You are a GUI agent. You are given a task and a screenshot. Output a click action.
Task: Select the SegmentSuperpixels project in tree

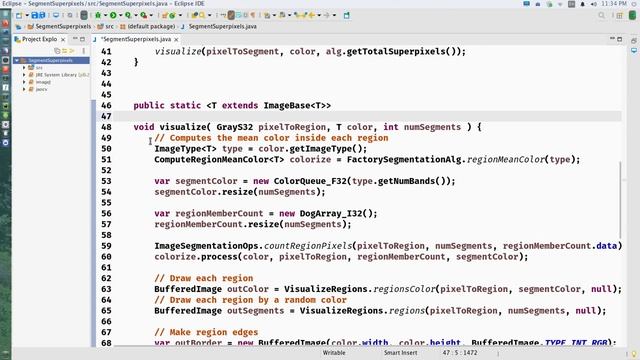click(x=50, y=60)
